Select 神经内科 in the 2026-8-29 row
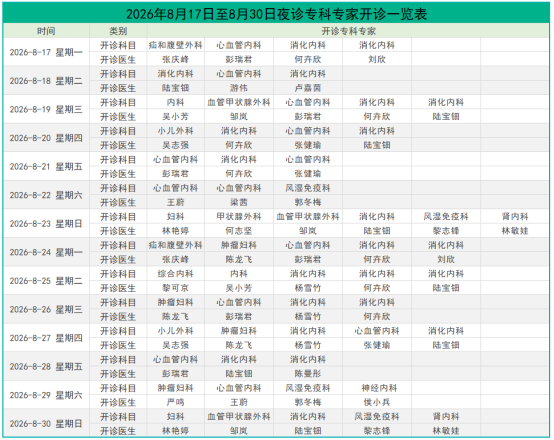This screenshot has width=554, height=440. coord(379,388)
